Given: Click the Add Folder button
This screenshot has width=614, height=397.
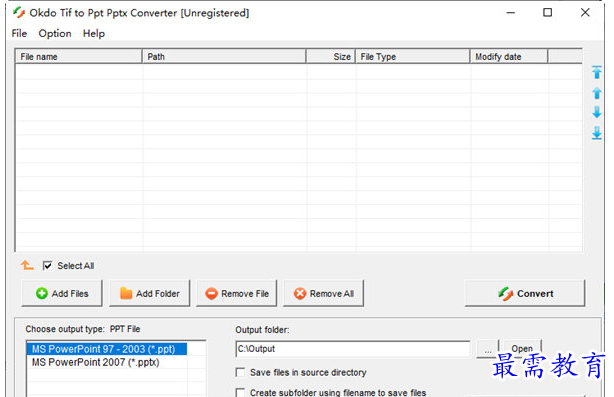Looking at the screenshot, I should coord(150,293).
